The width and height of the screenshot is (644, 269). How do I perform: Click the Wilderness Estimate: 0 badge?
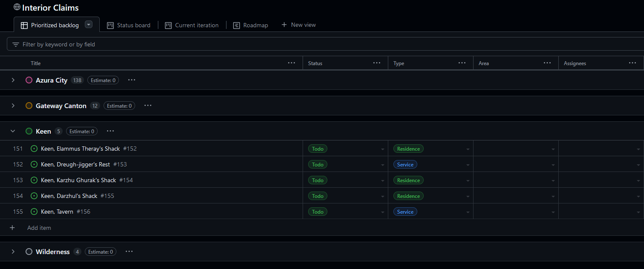pos(101,252)
